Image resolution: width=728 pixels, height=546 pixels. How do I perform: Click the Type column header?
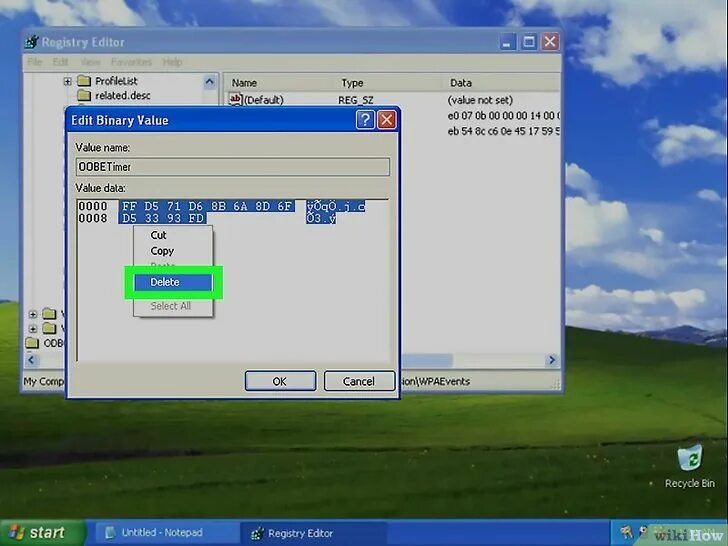pos(352,83)
